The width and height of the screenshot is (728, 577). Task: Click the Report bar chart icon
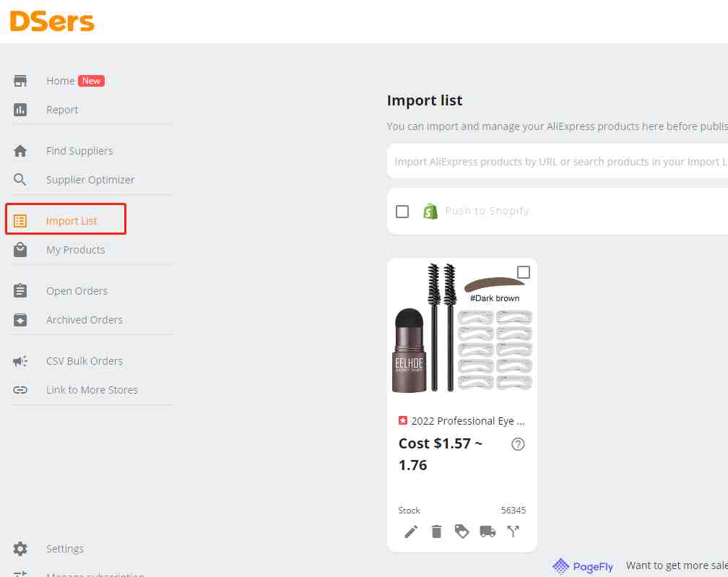point(20,110)
